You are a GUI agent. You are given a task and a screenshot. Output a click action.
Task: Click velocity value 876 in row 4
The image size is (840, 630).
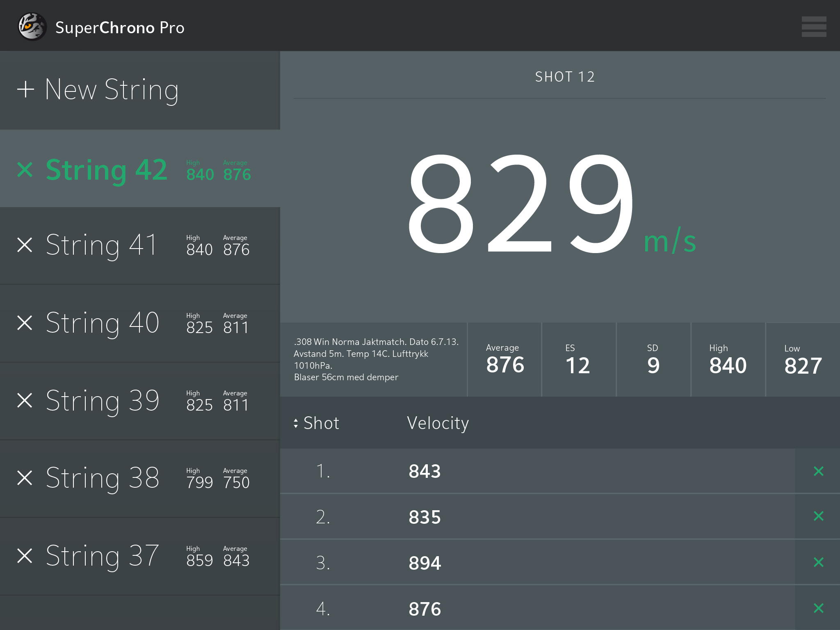click(x=425, y=609)
